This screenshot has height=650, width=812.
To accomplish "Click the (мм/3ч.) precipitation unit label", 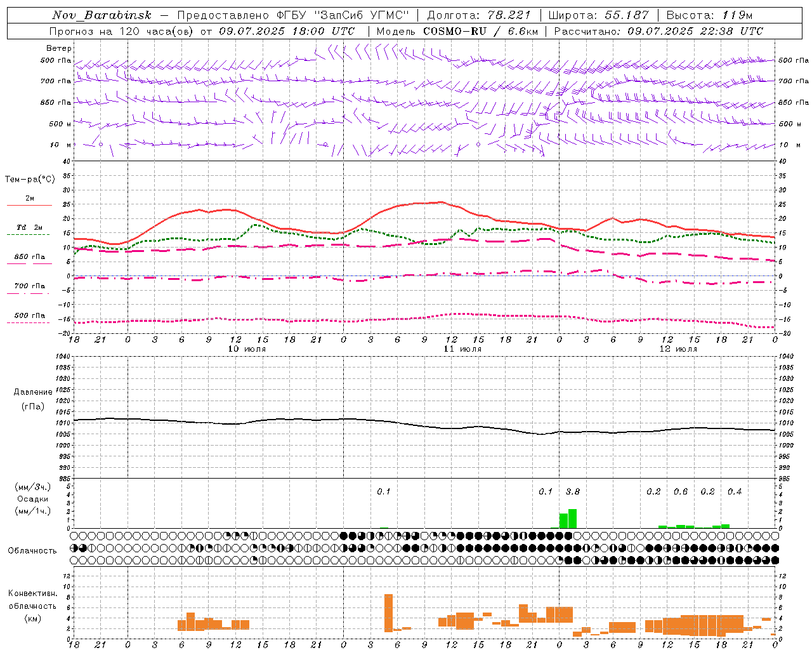I will [33, 487].
